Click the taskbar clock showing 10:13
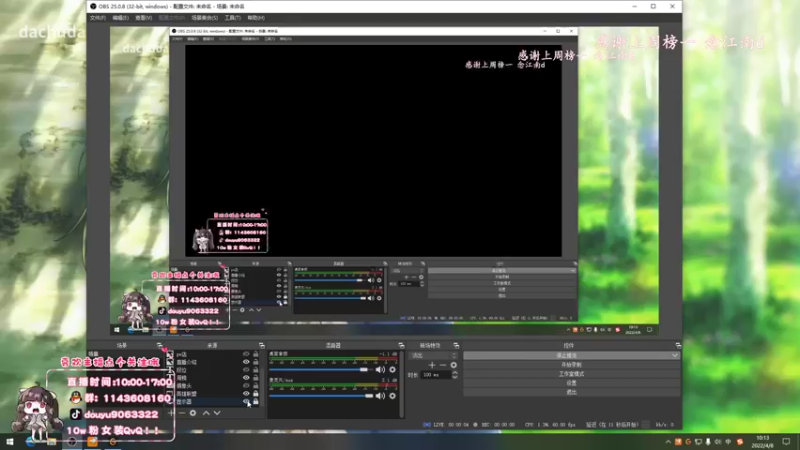Image resolution: width=800 pixels, height=450 pixels. tap(763, 442)
